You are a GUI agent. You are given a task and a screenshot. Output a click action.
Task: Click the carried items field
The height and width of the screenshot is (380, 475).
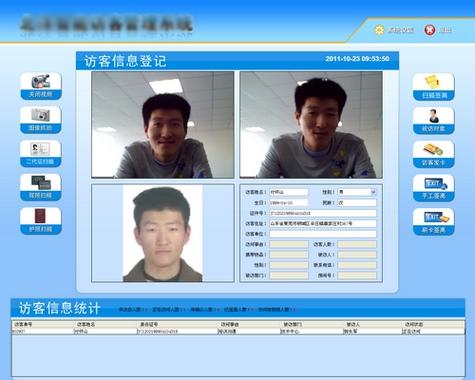289,255
